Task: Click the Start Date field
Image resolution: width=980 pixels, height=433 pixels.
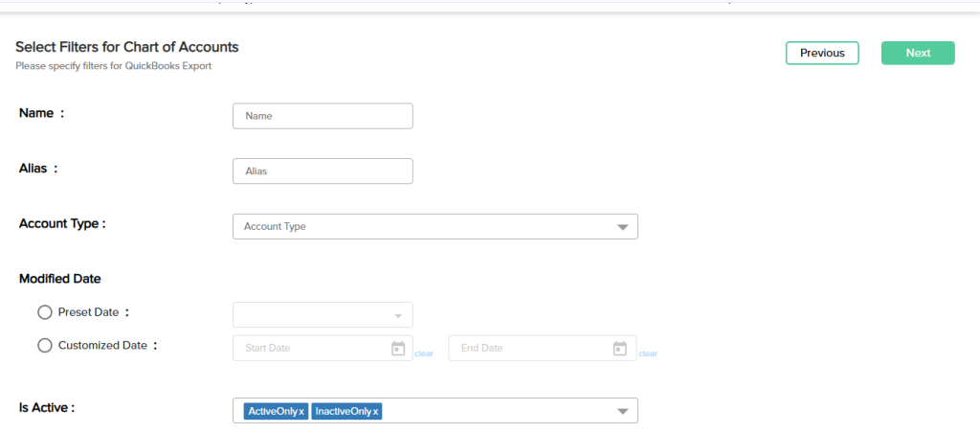Action: pyautogui.click(x=323, y=348)
